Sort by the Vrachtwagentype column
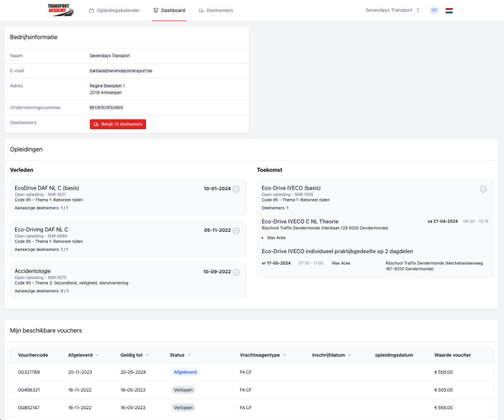 [x=262, y=355]
